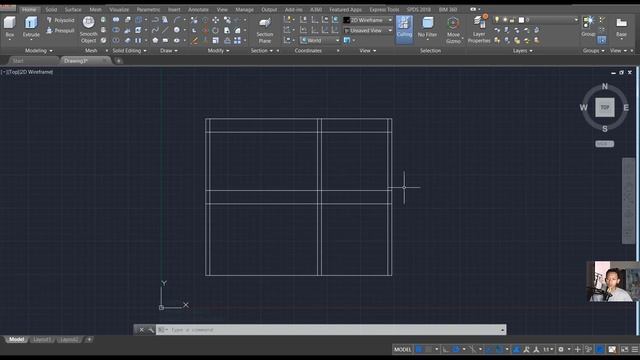The image size is (640, 360).
Task: Toggle grid display in status bar
Action: (419, 349)
